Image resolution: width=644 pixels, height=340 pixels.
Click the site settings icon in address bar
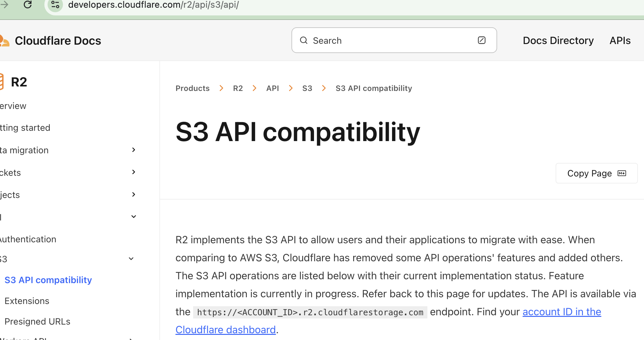coord(55,5)
